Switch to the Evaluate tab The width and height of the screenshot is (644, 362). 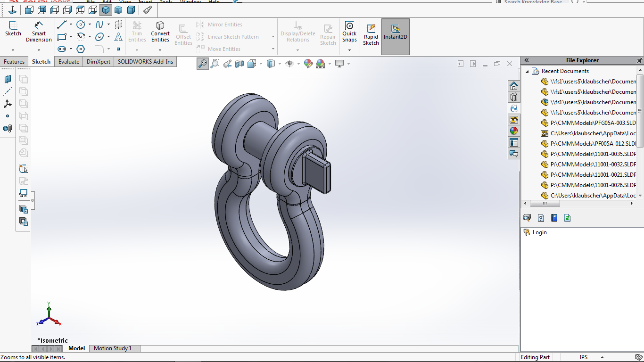click(x=68, y=61)
